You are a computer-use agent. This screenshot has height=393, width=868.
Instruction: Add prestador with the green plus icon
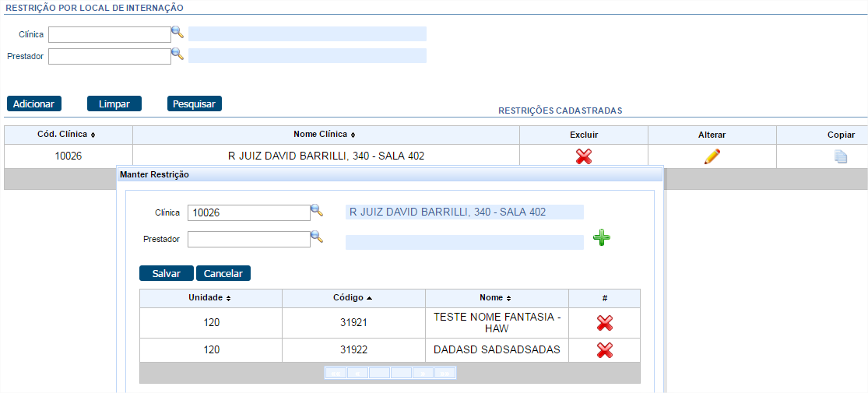[x=602, y=237]
